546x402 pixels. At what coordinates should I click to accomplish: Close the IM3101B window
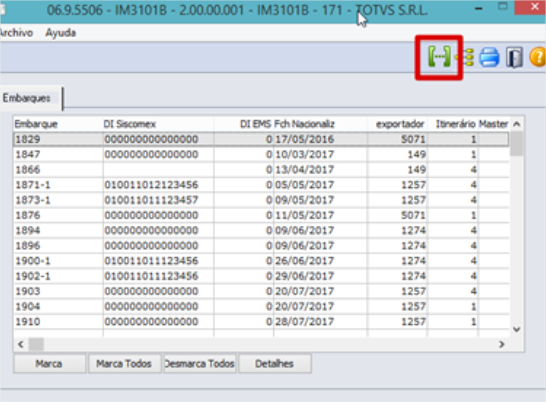point(531,7)
